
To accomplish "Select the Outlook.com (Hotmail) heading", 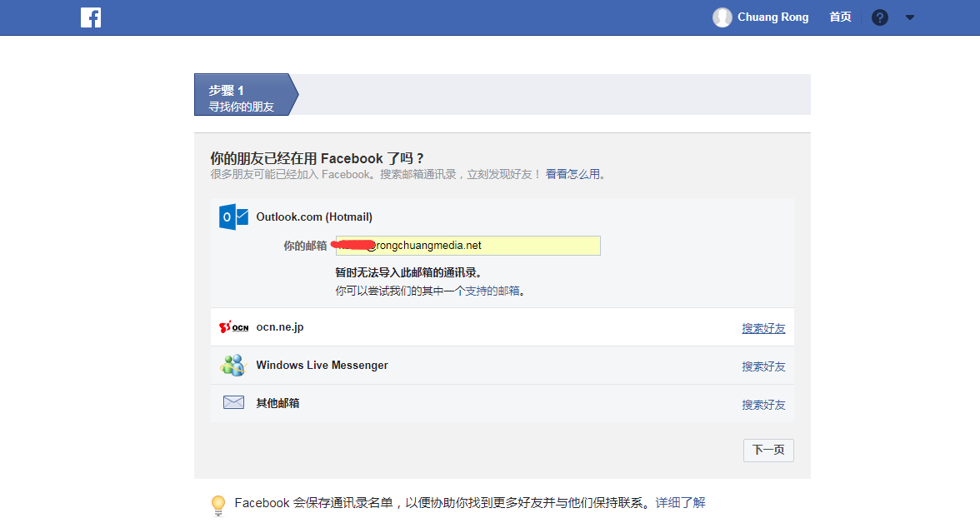I will click(x=313, y=217).
